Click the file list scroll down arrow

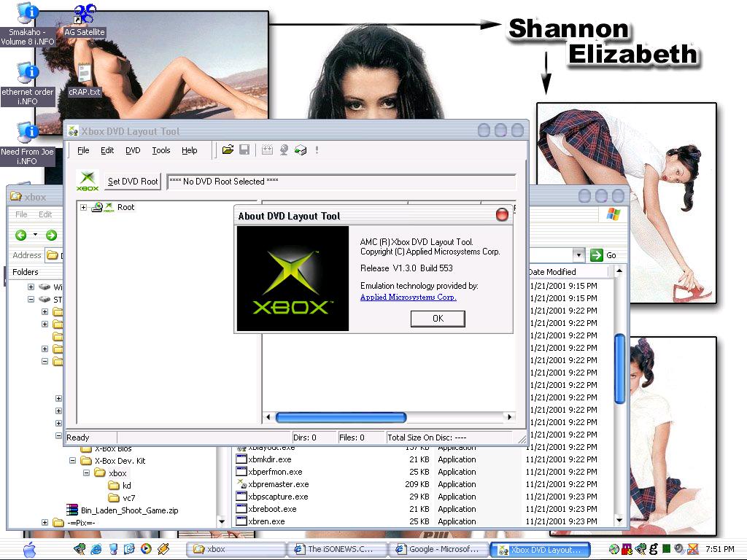[x=619, y=521]
